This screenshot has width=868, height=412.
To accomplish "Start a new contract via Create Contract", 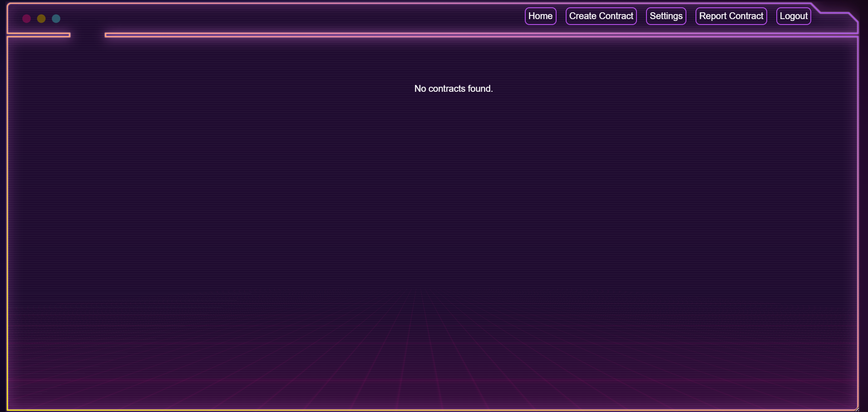I will click(601, 16).
